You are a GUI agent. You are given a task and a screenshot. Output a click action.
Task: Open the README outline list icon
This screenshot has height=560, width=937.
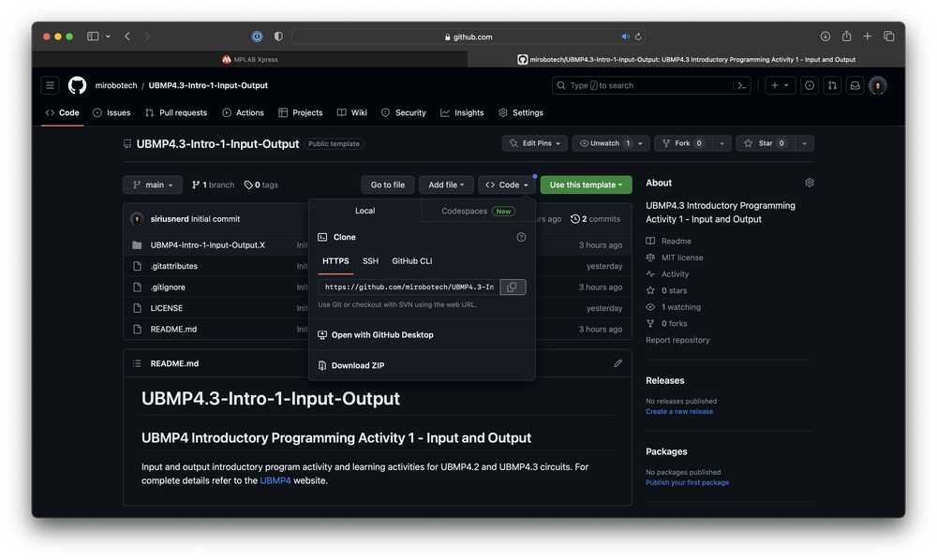point(137,363)
